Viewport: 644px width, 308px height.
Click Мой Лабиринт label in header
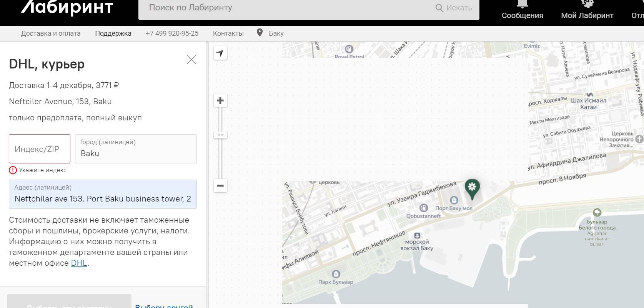(587, 15)
